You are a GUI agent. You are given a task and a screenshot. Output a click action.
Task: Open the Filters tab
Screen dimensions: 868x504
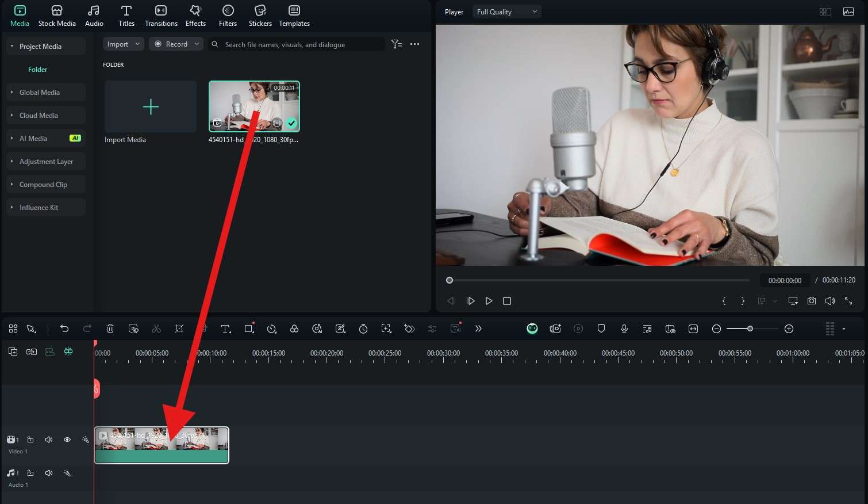point(228,16)
